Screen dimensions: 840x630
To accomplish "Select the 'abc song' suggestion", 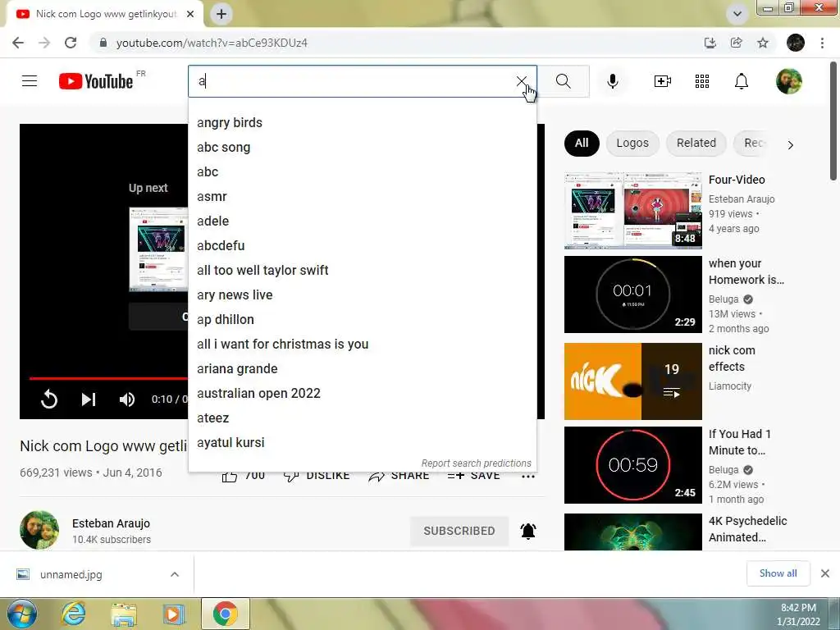I will [362, 148].
